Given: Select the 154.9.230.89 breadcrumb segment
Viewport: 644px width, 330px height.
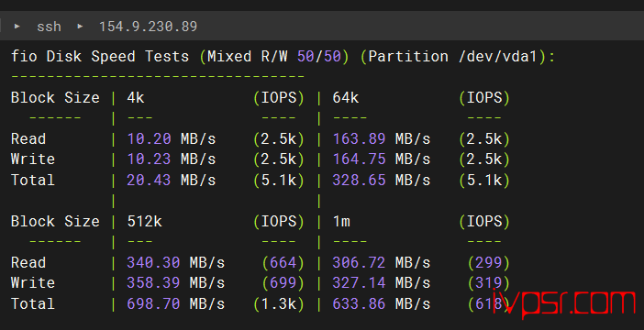Looking at the screenshot, I should [148, 27].
